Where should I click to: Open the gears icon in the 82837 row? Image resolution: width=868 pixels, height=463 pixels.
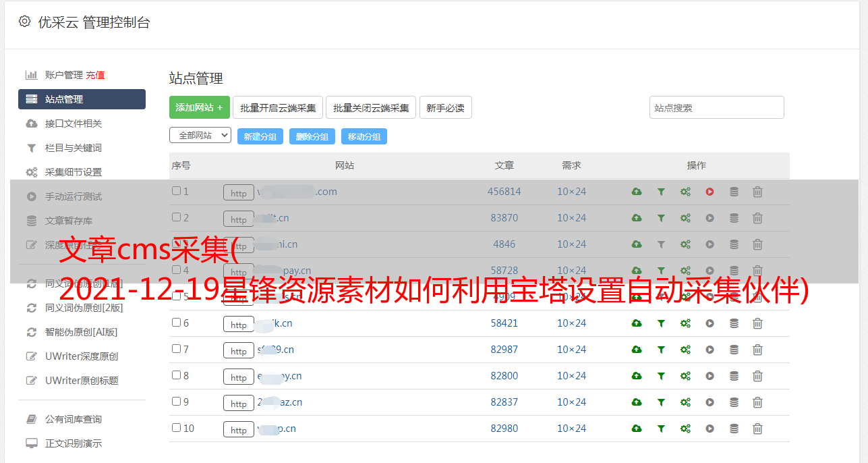click(685, 402)
